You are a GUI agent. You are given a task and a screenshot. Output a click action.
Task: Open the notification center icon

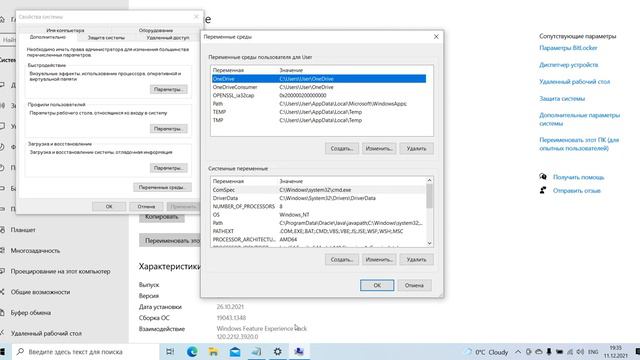tap(637, 351)
